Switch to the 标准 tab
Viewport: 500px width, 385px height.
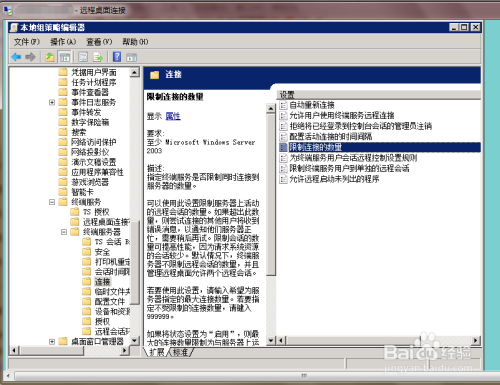tap(180, 352)
